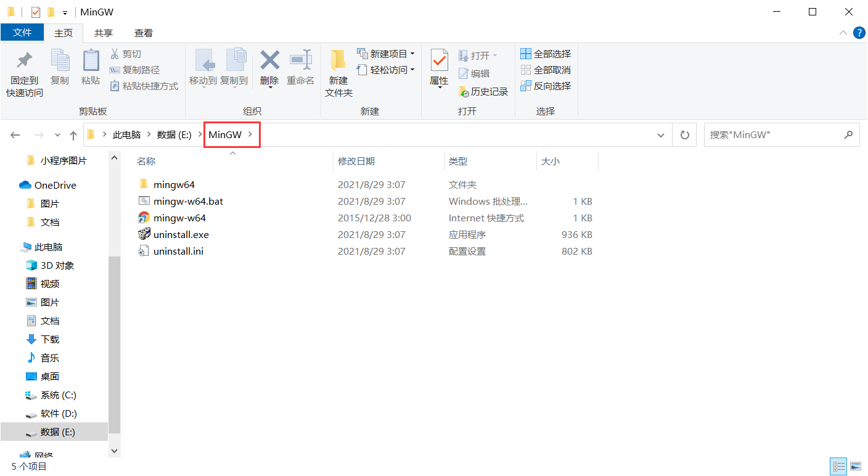Viewport: 868px width, 476px height.
Task: Click the navigation pane scrollbar
Action: coord(114,344)
